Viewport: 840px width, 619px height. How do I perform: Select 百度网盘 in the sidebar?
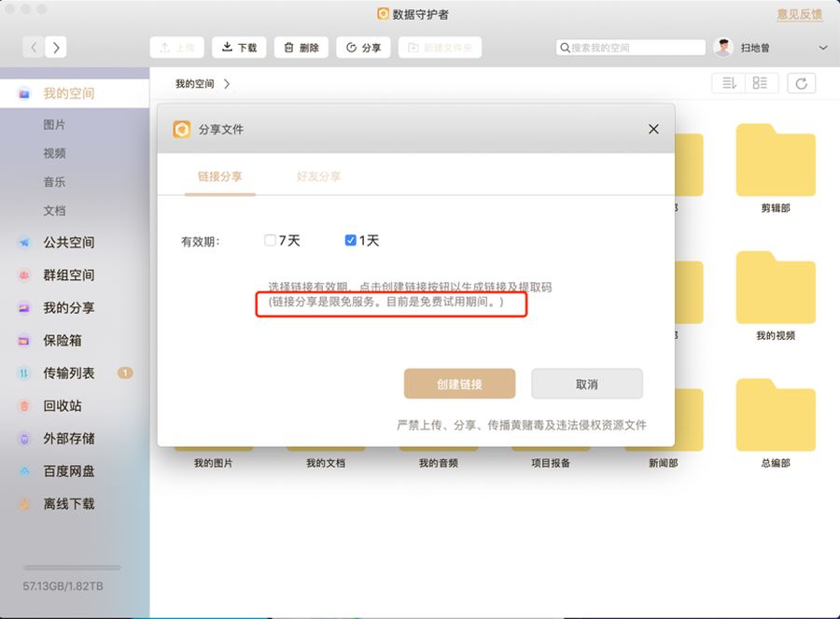[68, 471]
